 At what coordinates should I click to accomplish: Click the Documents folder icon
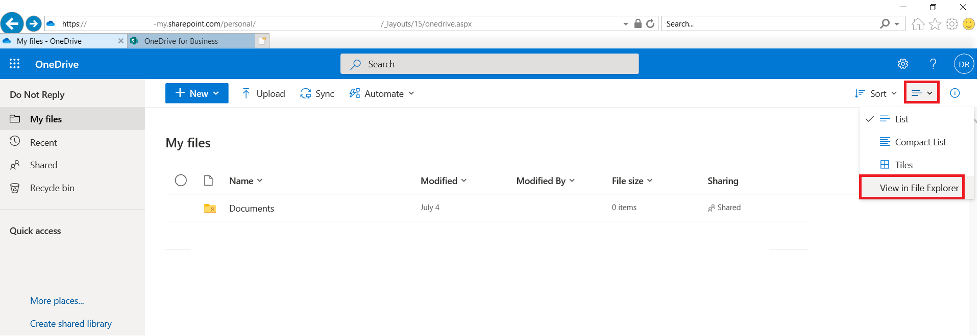tap(210, 208)
